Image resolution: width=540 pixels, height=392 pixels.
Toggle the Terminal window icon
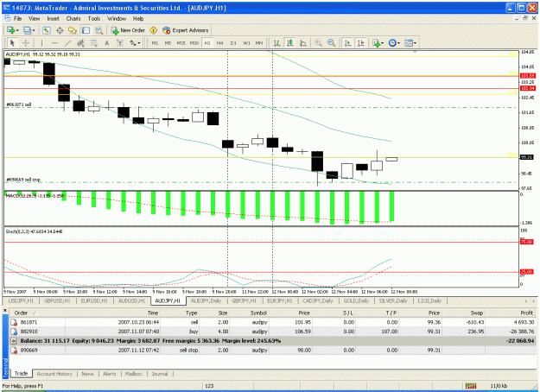point(86,30)
